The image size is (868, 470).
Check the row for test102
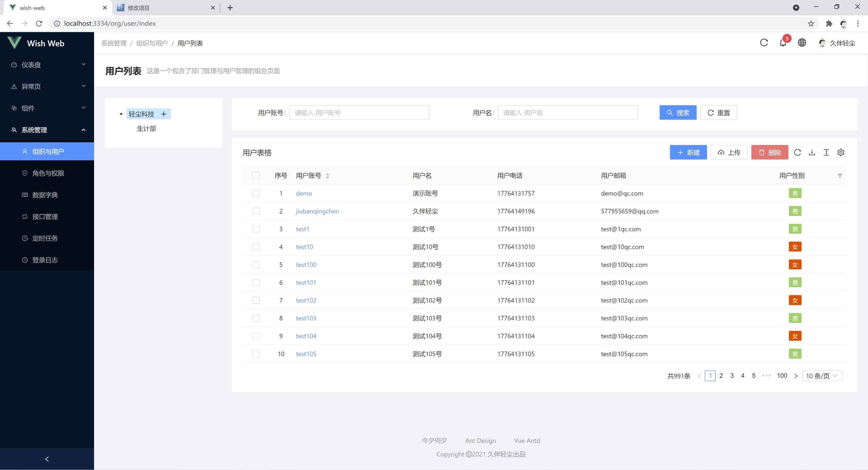tap(256, 300)
